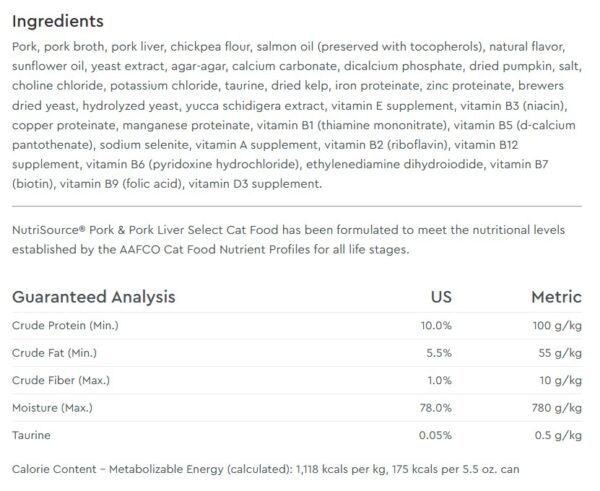Select the US column header
600x491 pixels.
(x=441, y=297)
